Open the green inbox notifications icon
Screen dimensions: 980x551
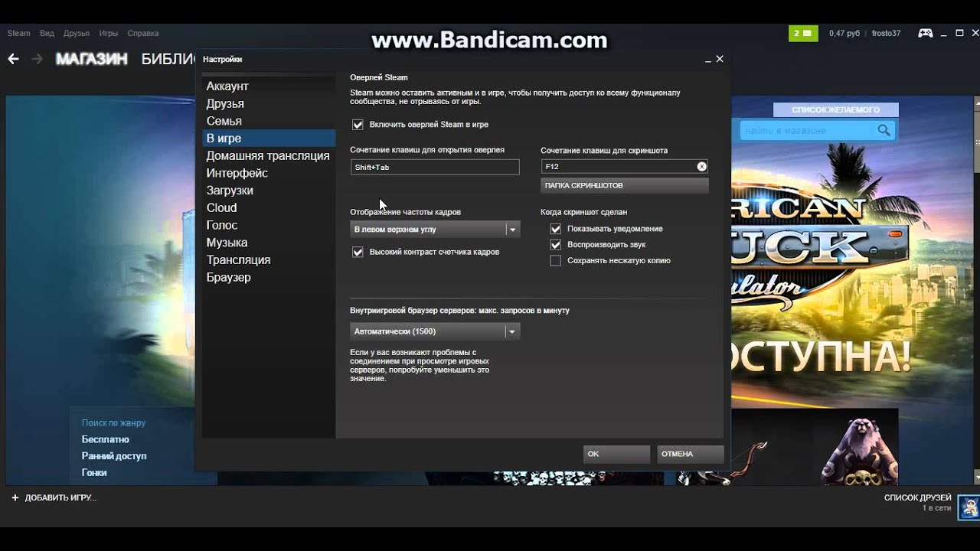click(803, 34)
